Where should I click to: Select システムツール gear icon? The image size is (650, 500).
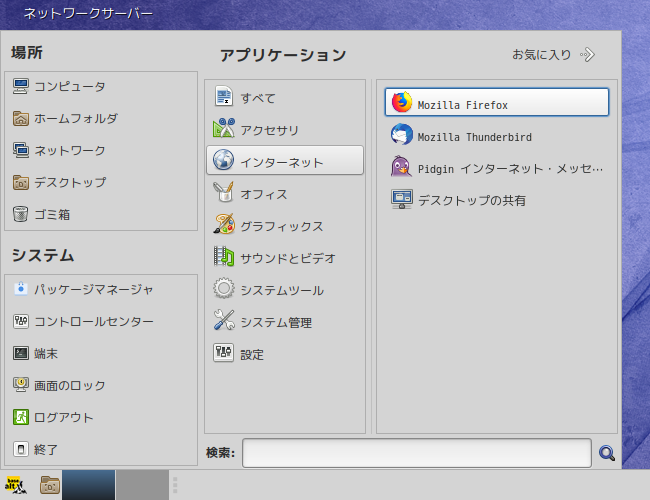(x=224, y=288)
